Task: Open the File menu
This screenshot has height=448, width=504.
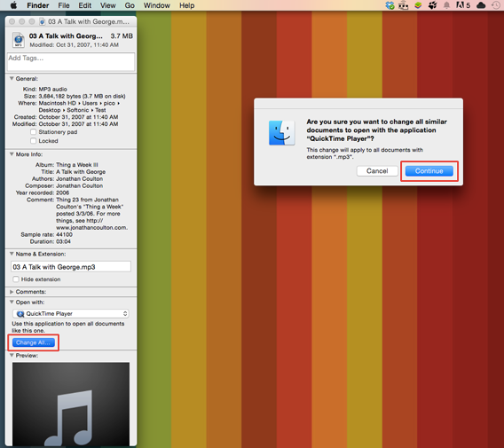Action: [x=64, y=5]
